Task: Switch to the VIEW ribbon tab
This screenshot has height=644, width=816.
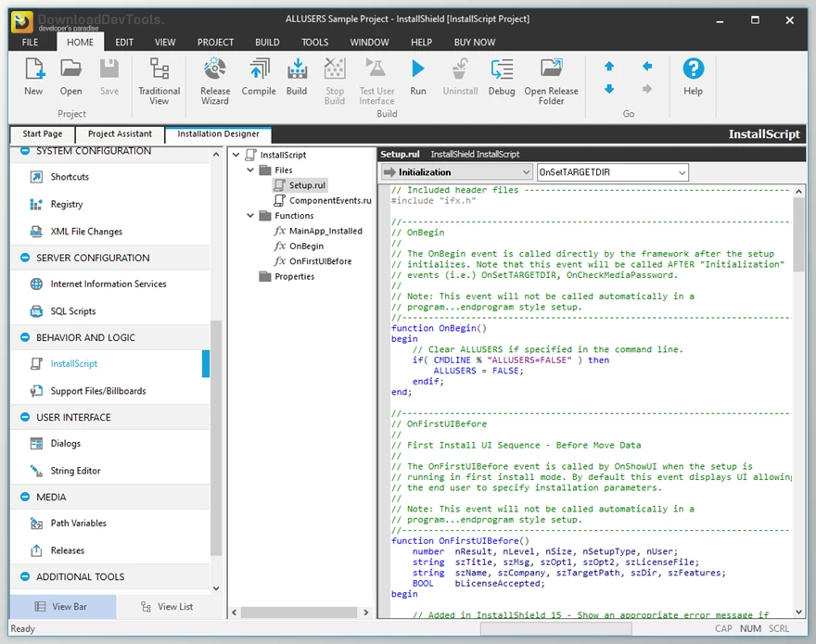Action: coord(165,42)
